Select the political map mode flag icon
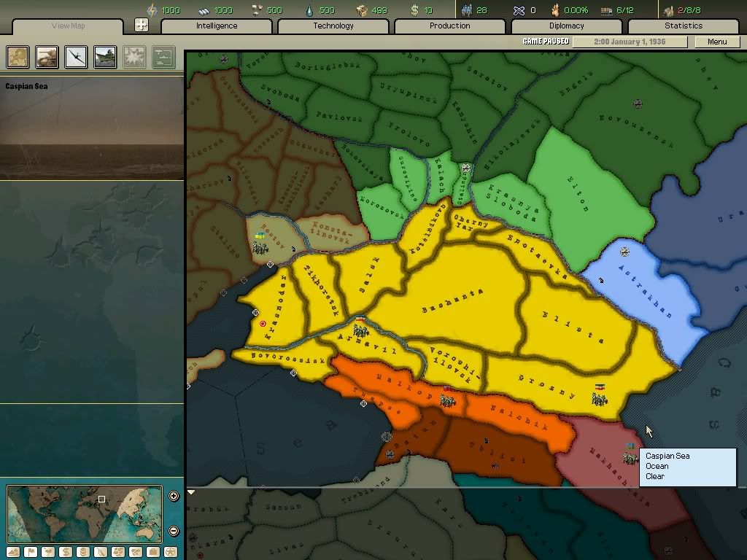747x560 pixels. [31, 552]
